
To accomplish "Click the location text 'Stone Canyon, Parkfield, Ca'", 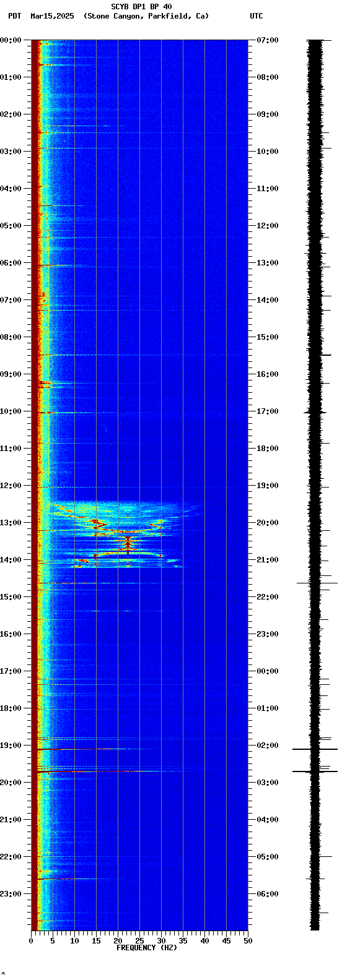I will [146, 16].
